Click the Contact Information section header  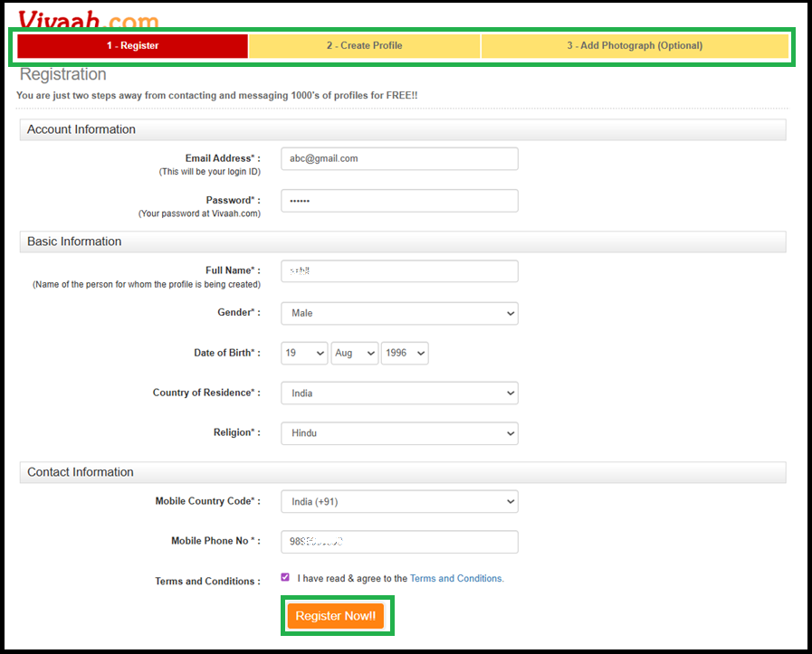click(x=403, y=472)
